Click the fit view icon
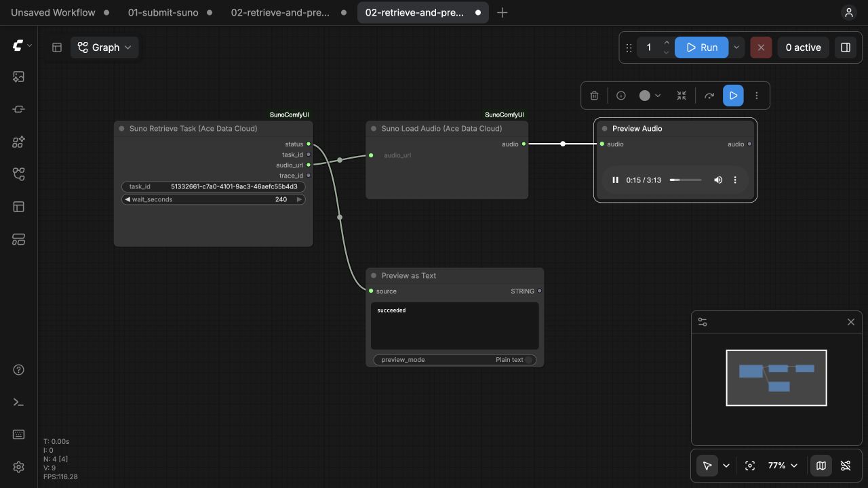 (x=750, y=466)
